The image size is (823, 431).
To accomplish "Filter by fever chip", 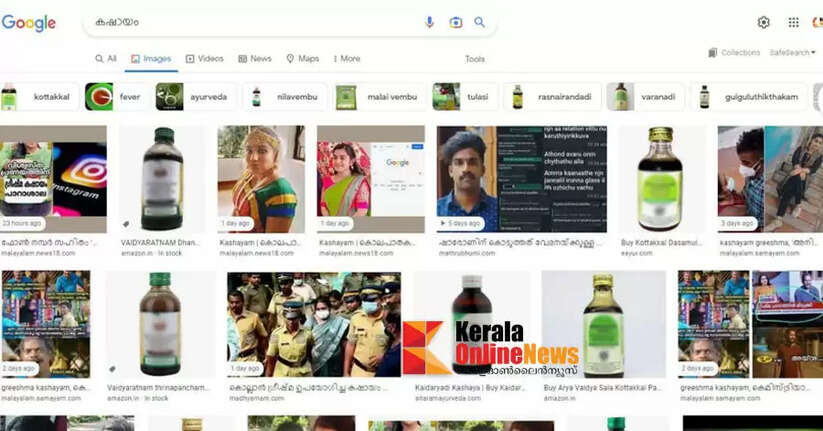I will click(x=116, y=97).
